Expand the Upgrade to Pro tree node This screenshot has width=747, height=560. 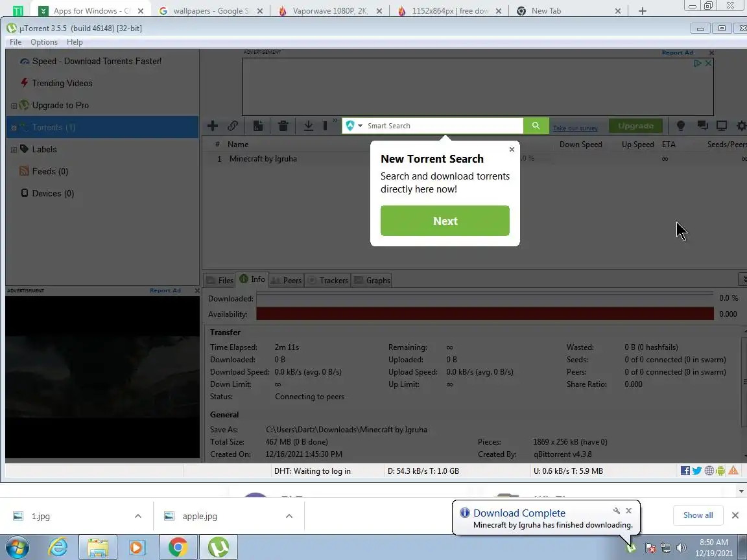click(x=14, y=106)
